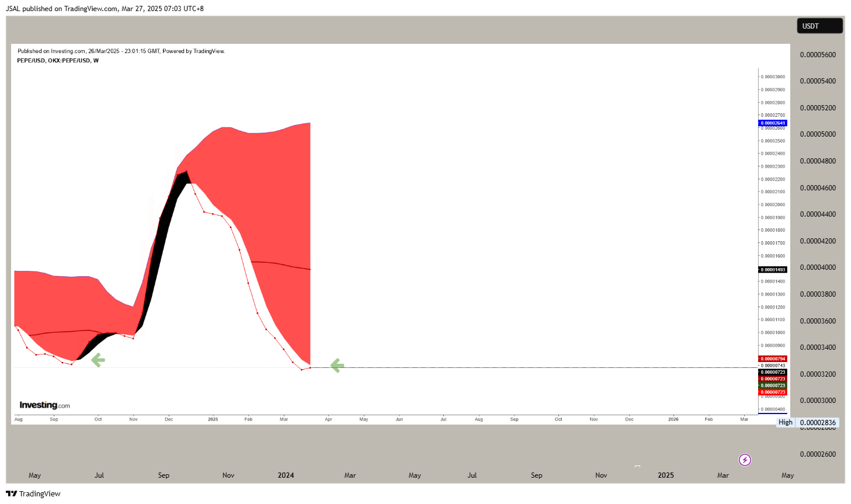Click the black 0.00001493 price tag

click(773, 270)
